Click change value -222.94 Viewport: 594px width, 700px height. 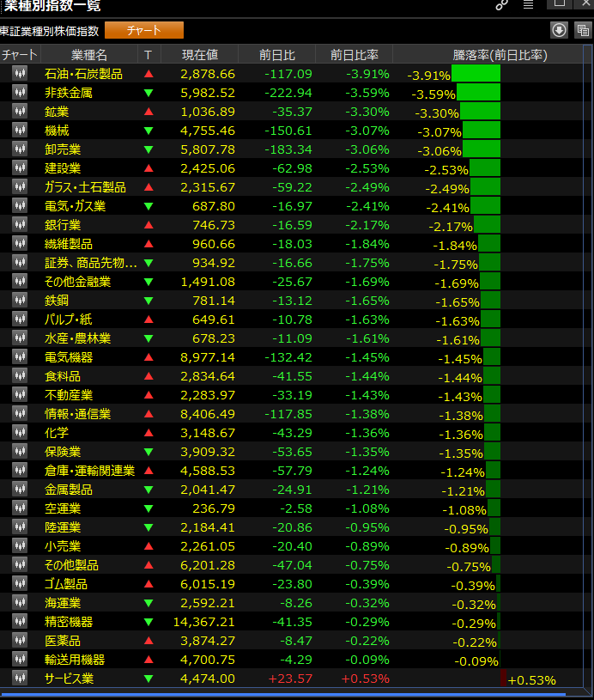(288, 93)
